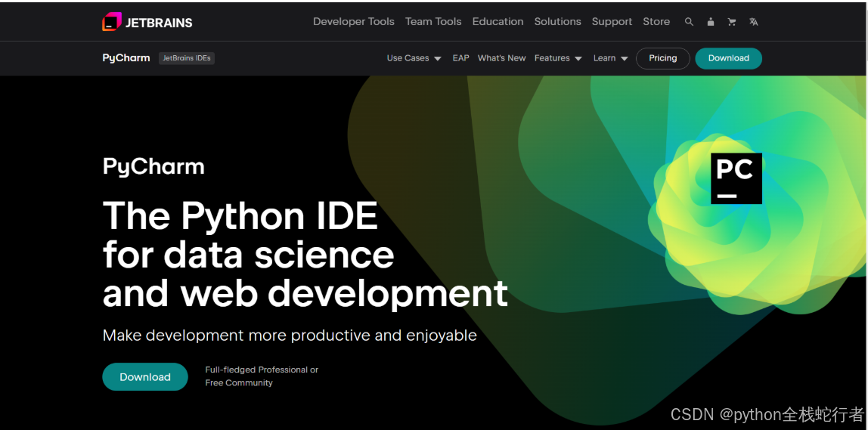The height and width of the screenshot is (430, 868).
Task: Click the Pricing button
Action: point(662,58)
